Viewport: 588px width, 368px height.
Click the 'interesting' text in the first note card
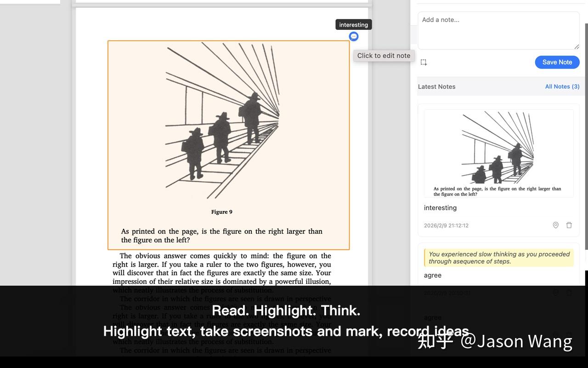click(440, 208)
